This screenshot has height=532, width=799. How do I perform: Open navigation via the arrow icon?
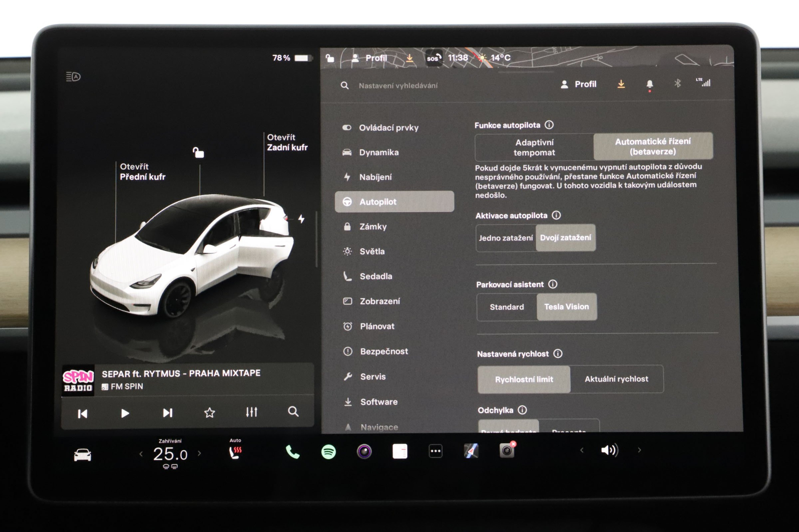pos(471,452)
